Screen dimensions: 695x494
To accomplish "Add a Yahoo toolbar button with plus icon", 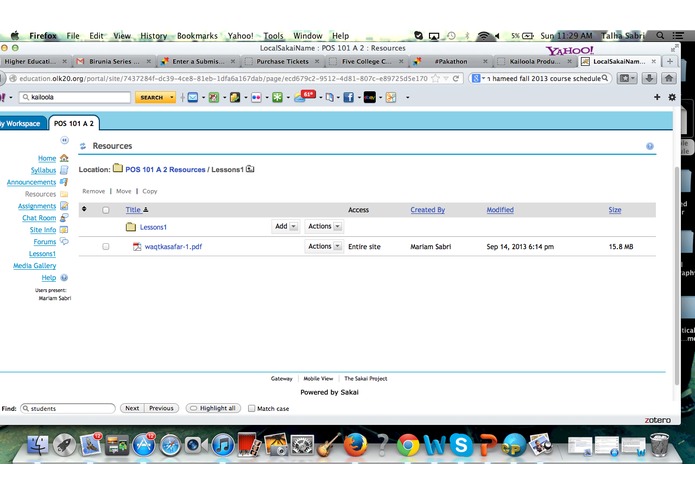I will point(657,97).
